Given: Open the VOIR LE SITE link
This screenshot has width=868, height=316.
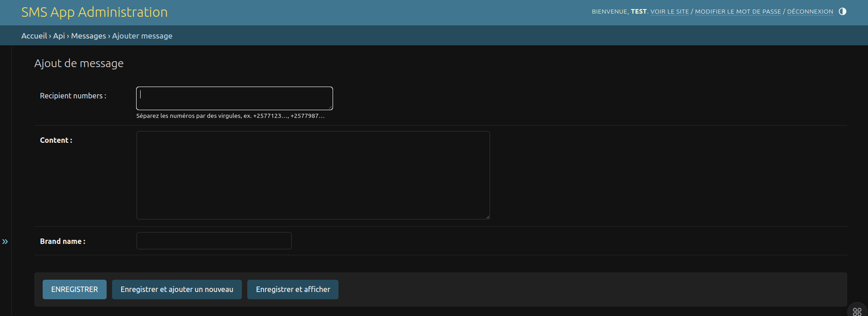Looking at the screenshot, I should coord(669,12).
